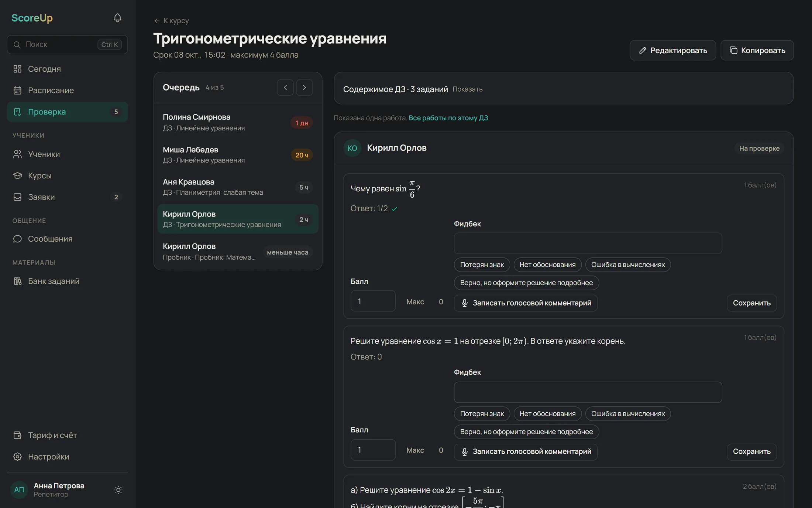Click score field for cos x question

pos(373,450)
